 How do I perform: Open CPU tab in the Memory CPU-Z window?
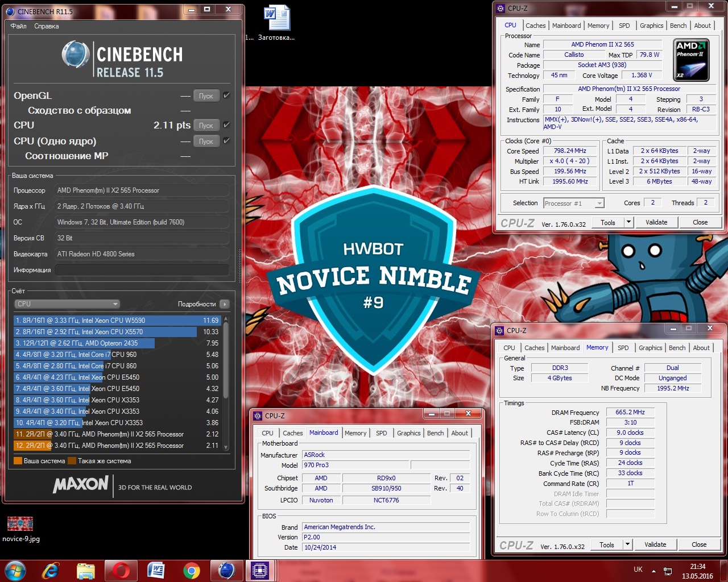pos(509,348)
